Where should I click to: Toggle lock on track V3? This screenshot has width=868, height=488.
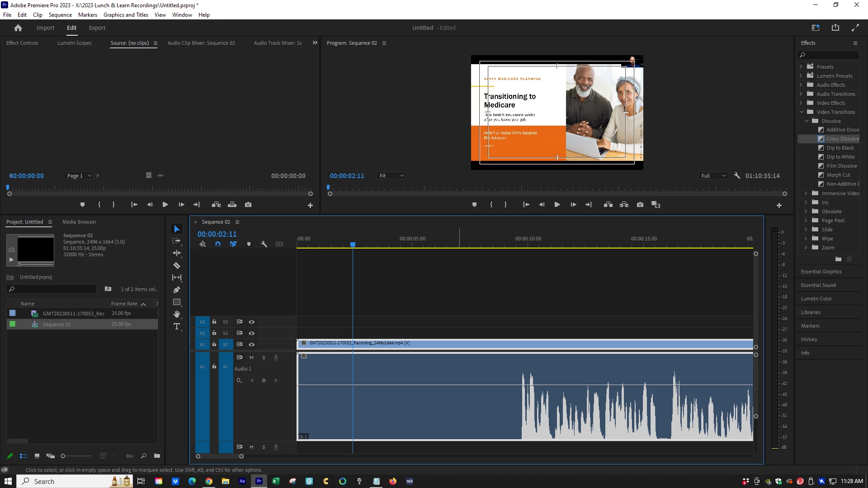tap(214, 322)
